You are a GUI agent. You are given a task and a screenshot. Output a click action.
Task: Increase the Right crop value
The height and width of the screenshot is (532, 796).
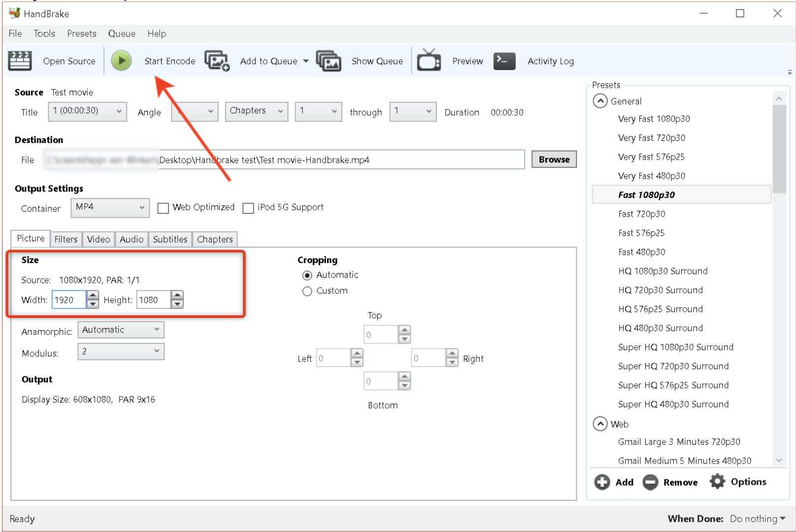click(x=452, y=353)
